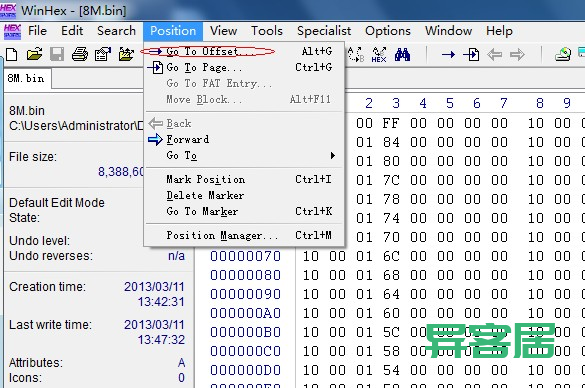Click offset row 000000A0

(245, 313)
